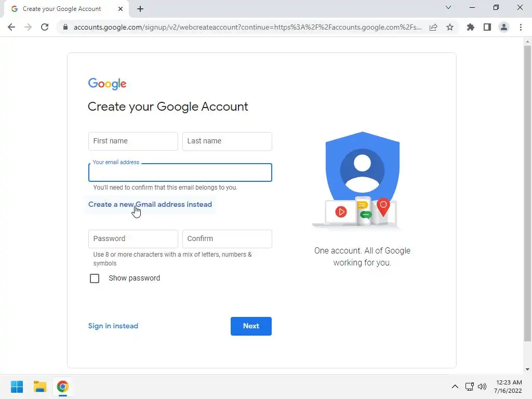Image resolution: width=532 pixels, height=399 pixels.
Task: Click into Your email address field
Action: point(180,172)
